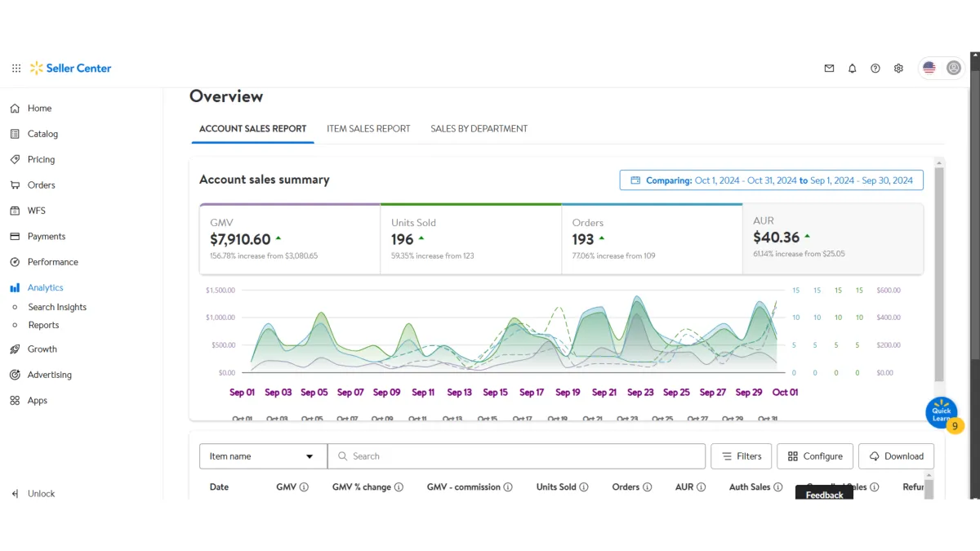Open the apps grid launcher icon

[16, 69]
